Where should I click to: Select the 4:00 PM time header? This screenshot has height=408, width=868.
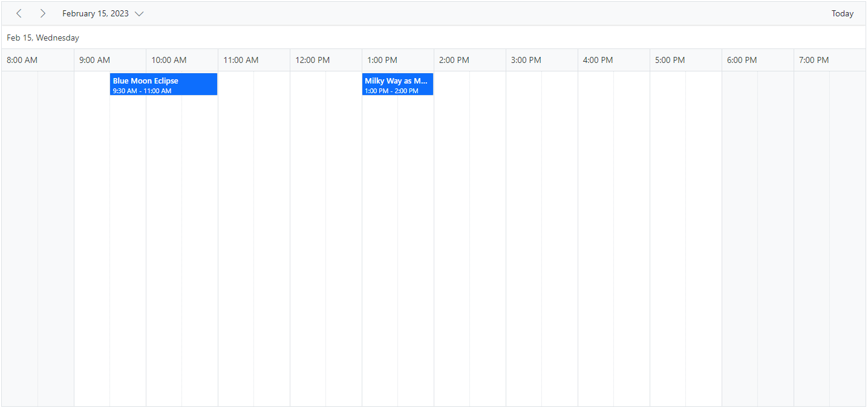point(614,60)
